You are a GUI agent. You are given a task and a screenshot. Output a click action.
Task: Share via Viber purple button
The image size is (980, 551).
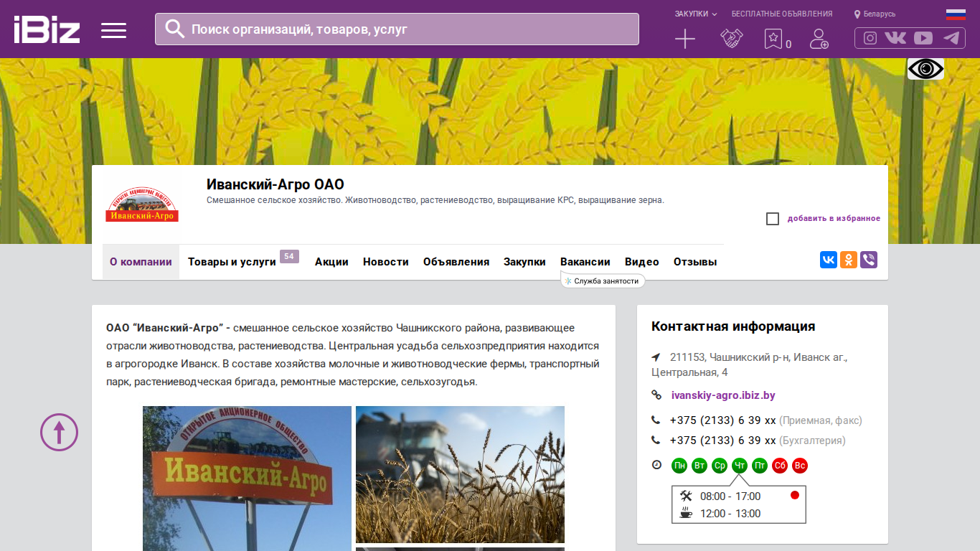(x=869, y=260)
